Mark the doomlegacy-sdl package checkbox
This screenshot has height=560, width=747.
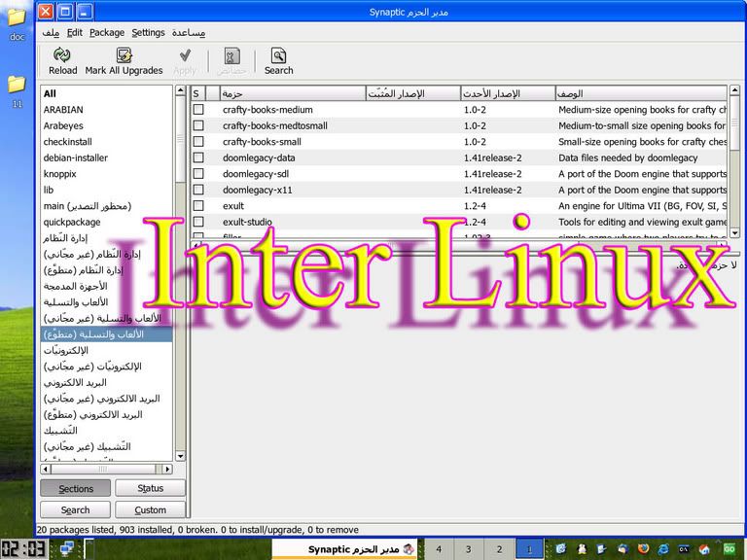198,174
